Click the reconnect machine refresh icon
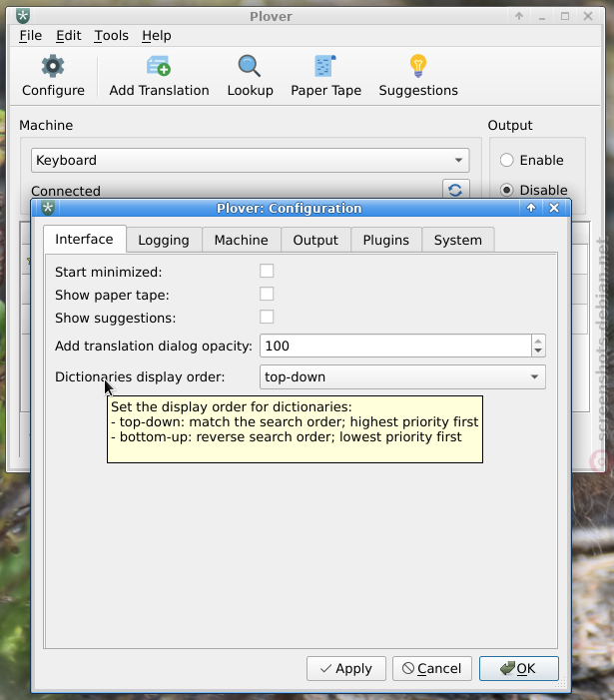614x700 pixels. (455, 190)
